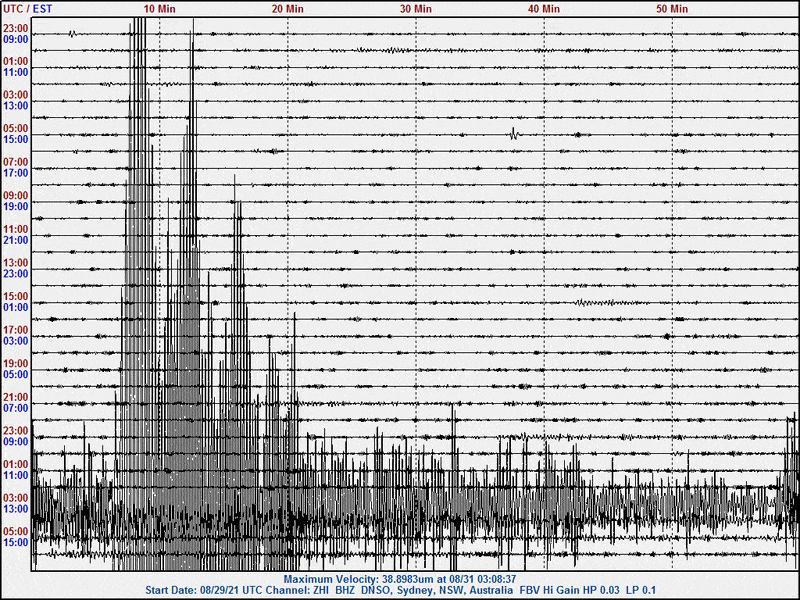
Task: Click the blue "01:00" EST time label
Action: coord(15,308)
